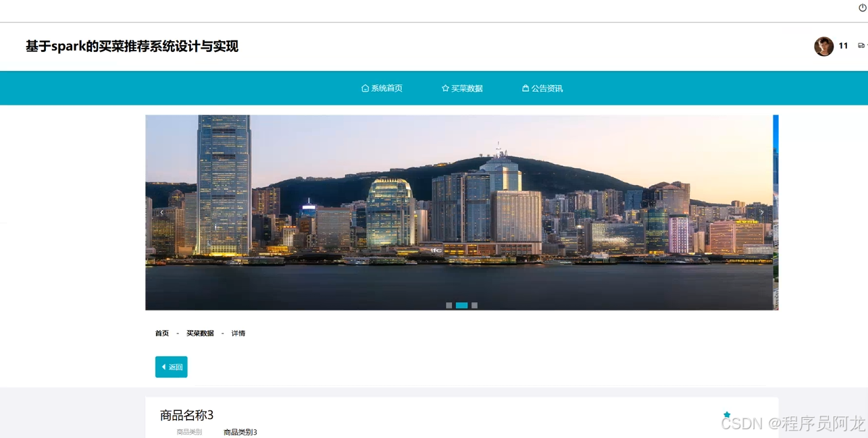Open the site title 基于spark的买菜推荐系统设计与实现
868x438 pixels.
coord(132,47)
